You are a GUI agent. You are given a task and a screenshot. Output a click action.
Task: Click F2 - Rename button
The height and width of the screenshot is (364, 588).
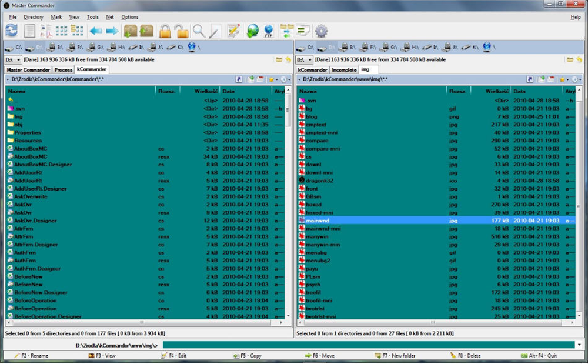click(x=32, y=355)
